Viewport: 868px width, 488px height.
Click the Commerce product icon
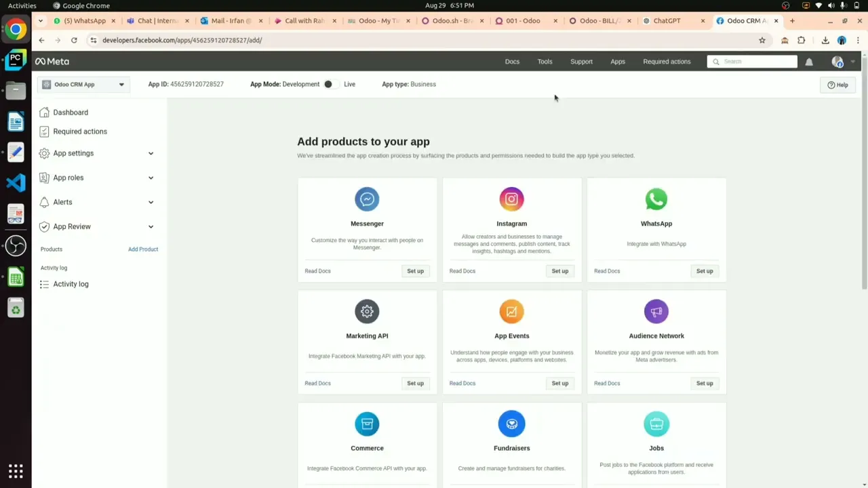367,424
